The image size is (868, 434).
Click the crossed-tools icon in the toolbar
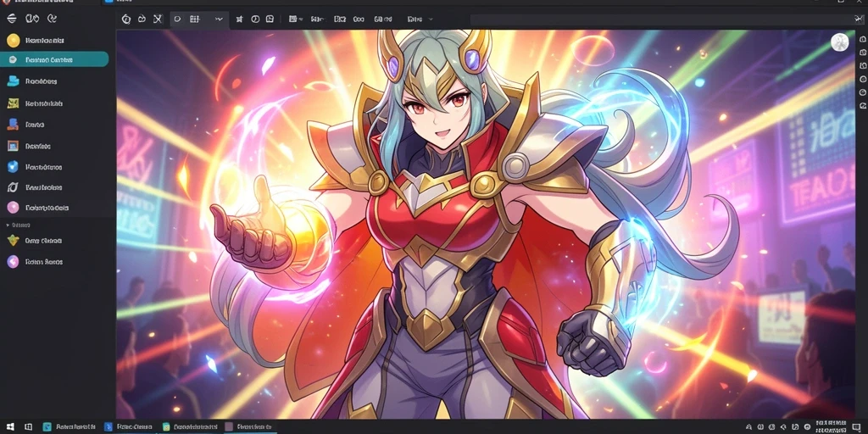(x=158, y=19)
